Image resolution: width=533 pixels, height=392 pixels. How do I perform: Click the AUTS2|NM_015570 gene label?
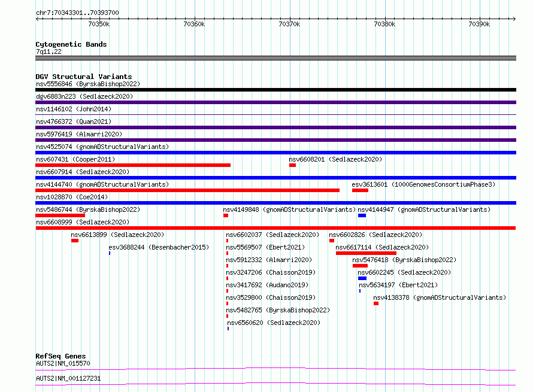coord(63,363)
